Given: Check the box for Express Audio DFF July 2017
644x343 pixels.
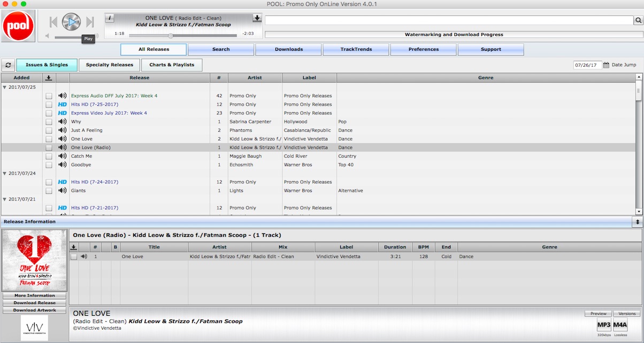Looking at the screenshot, I should [49, 96].
